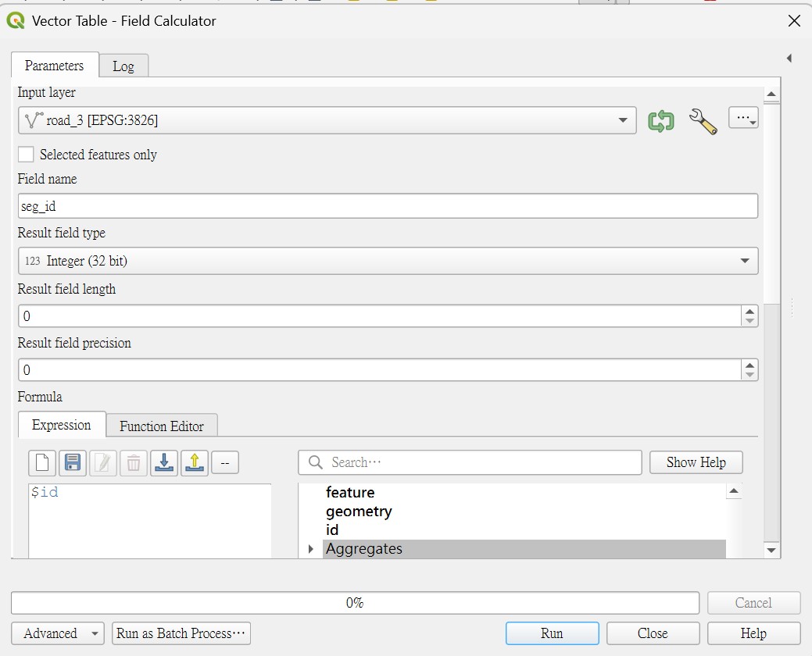The height and width of the screenshot is (656, 812).
Task: Open the input layer browse '...' button
Action: click(743, 118)
